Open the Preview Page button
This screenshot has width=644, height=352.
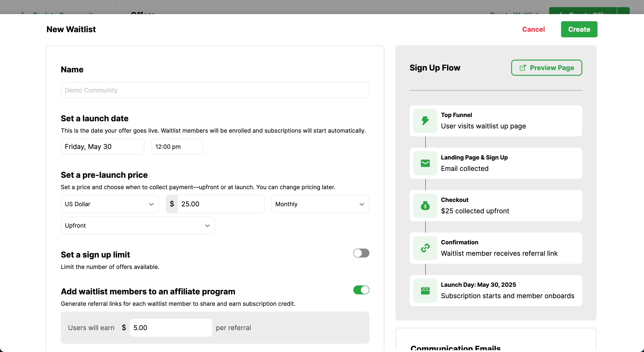pyautogui.click(x=546, y=68)
